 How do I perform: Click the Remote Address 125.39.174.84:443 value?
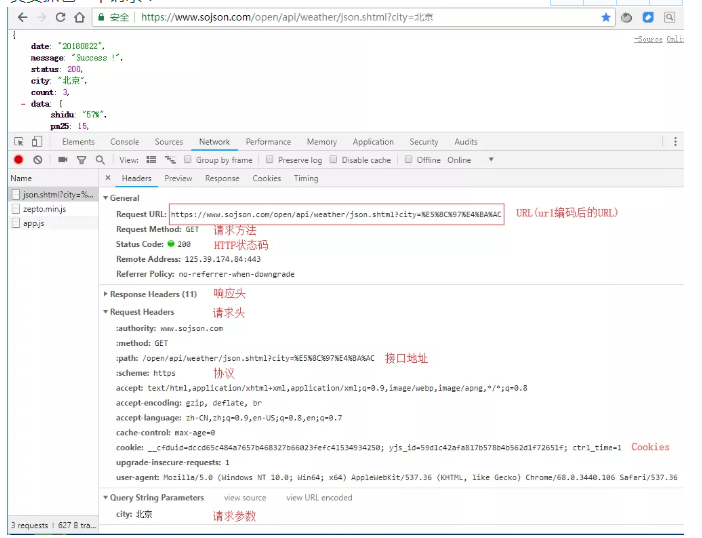point(223,259)
